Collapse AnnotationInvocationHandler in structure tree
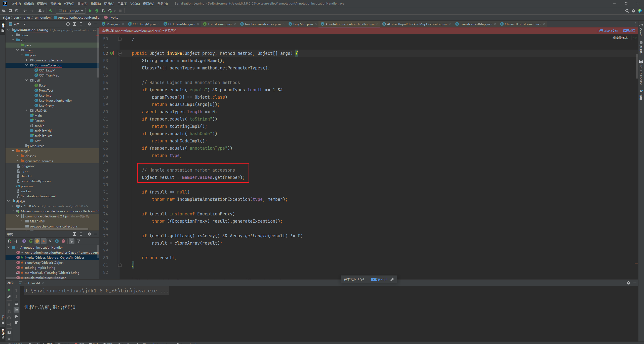 coord(9,247)
